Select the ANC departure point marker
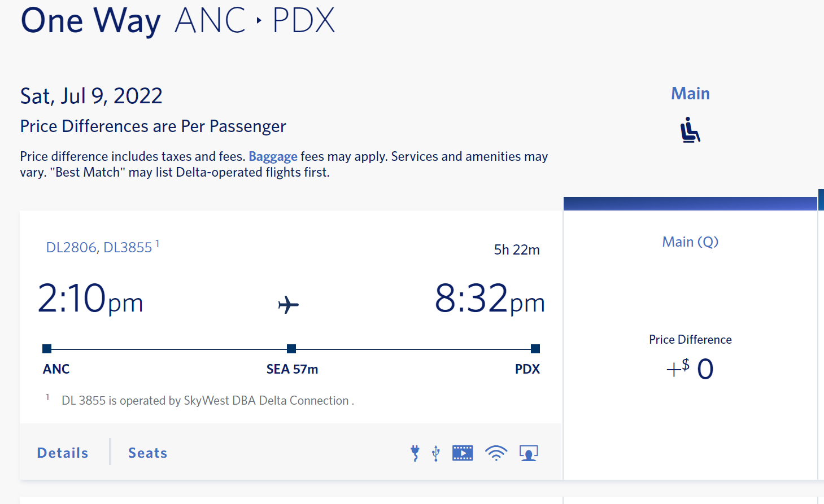The image size is (824, 504). tap(46, 349)
